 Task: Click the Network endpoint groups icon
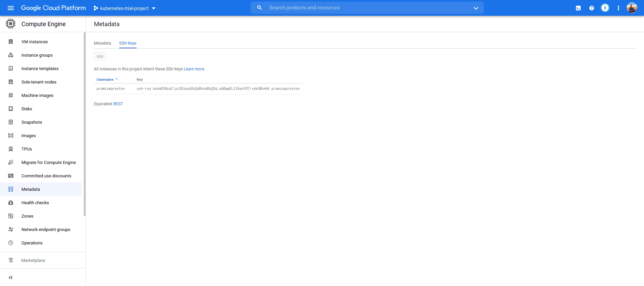pos(11,229)
